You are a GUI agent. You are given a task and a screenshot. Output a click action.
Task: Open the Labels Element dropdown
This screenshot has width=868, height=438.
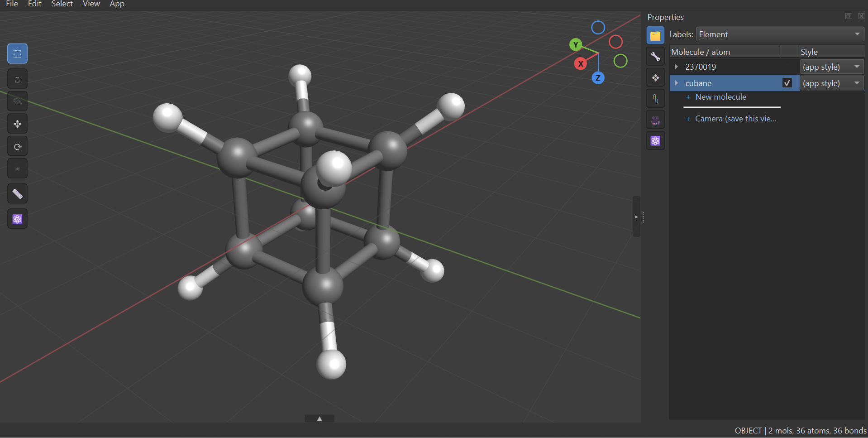pyautogui.click(x=780, y=34)
